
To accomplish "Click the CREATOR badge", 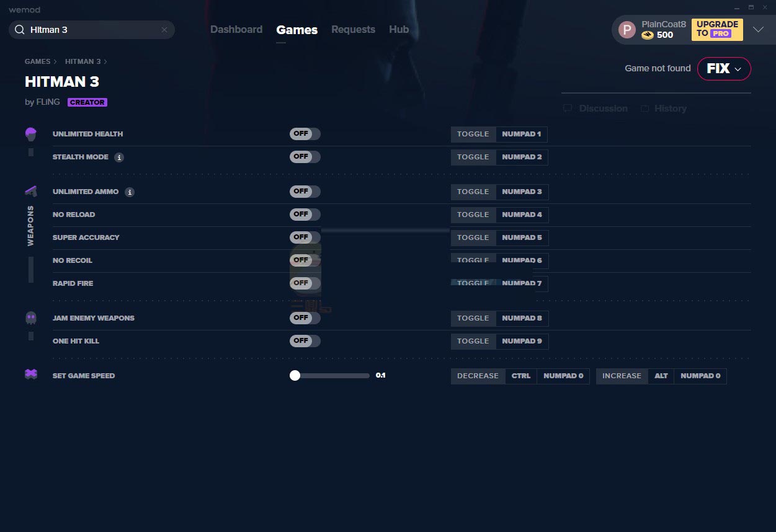I will pyautogui.click(x=87, y=102).
